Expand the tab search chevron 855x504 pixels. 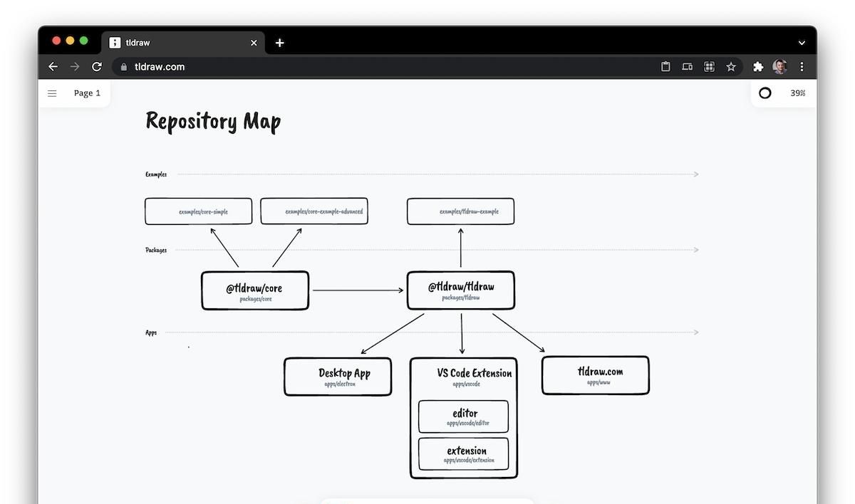click(x=802, y=43)
